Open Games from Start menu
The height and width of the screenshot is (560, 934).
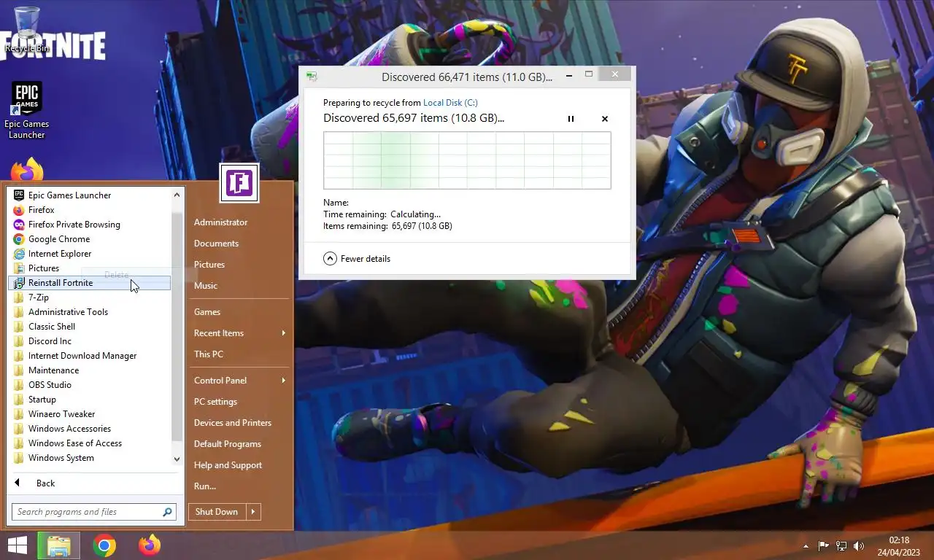coord(207,311)
